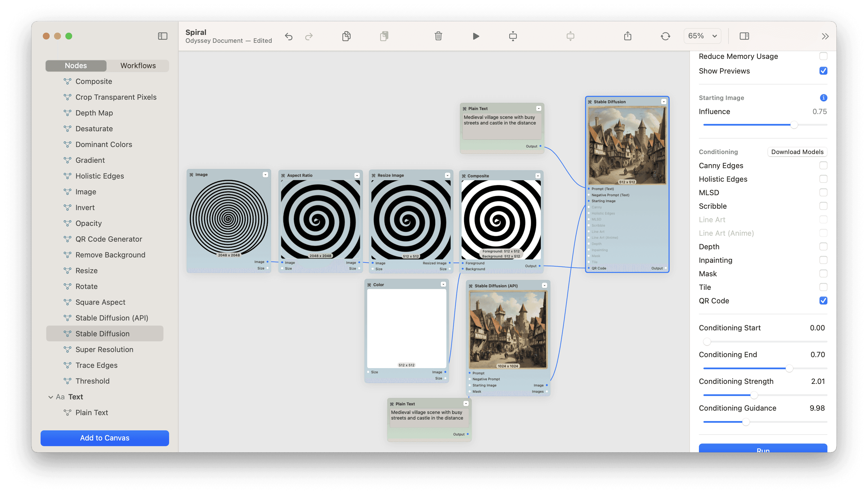Toggle the left sidebar icon
This screenshot has width=868, height=494.
click(163, 36)
